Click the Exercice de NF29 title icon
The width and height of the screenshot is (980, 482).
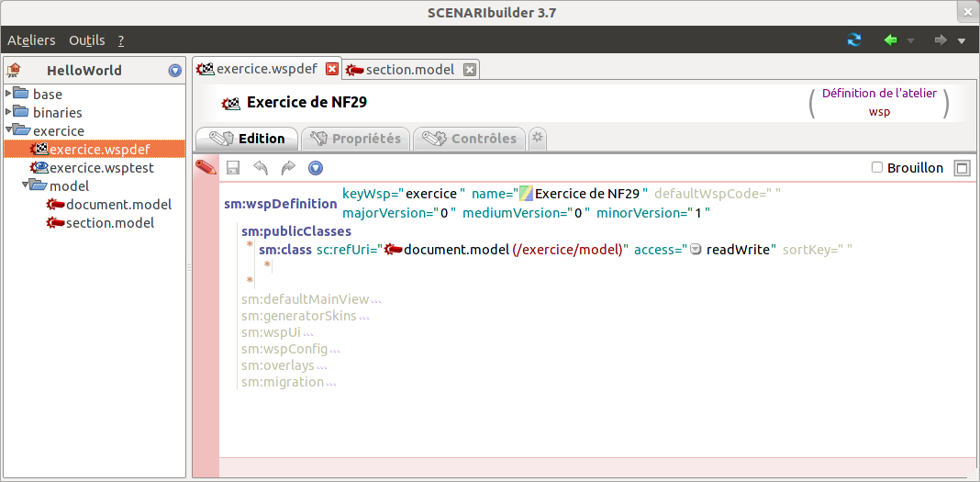click(232, 104)
